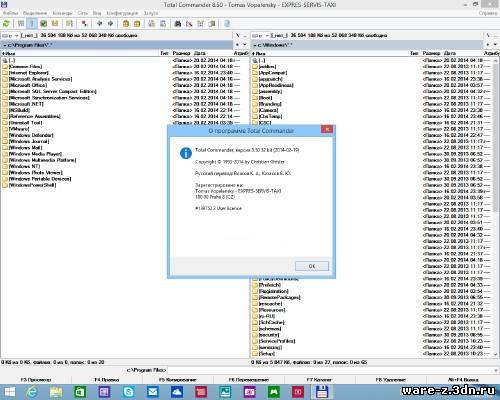Screen dimensions: 500x400
Task: Open new FTP connection toolbar icon
Action: (163, 23)
